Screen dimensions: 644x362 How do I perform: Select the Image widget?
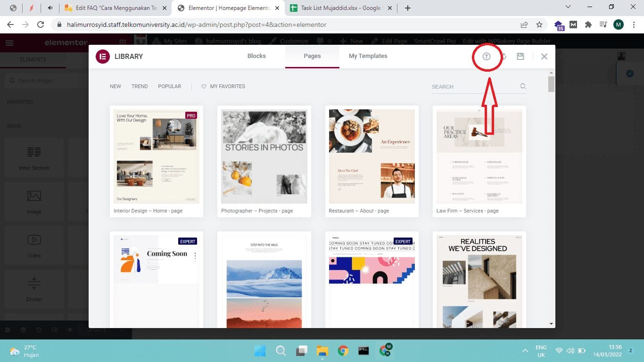34,202
